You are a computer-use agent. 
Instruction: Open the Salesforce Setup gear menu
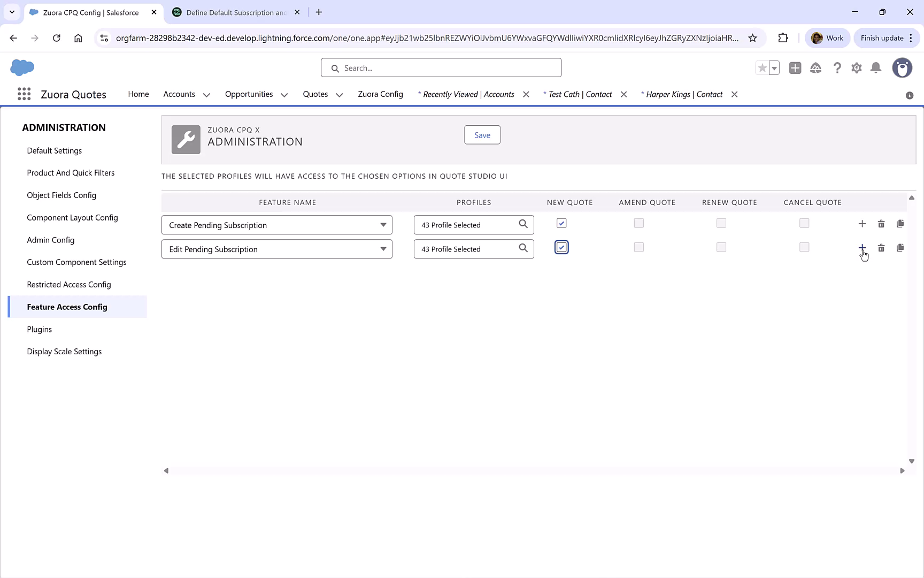[857, 68]
